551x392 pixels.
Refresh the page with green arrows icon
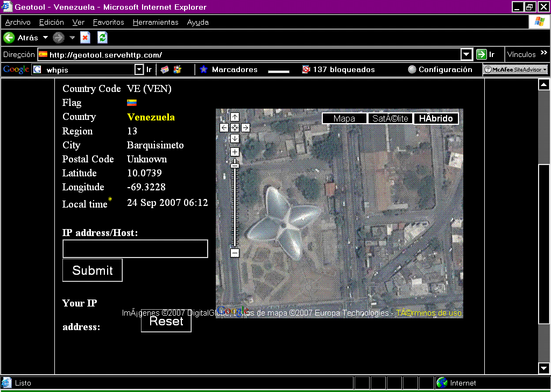(102, 38)
